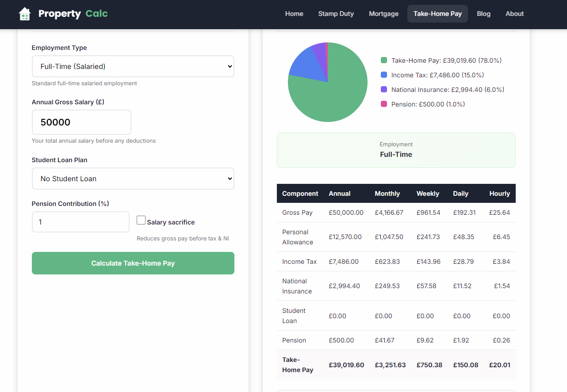
Task: Click the Standard full-time salaried employment hint
Action: tap(84, 84)
